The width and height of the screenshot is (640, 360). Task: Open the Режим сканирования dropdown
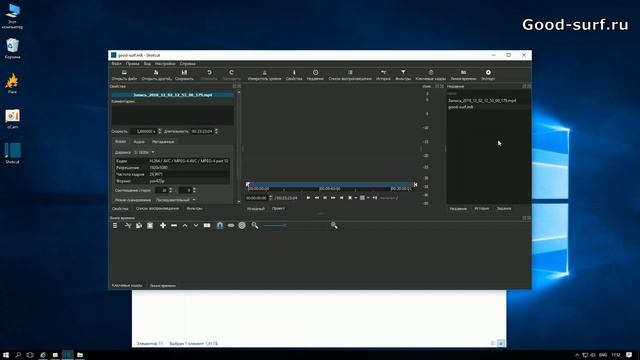pyautogui.click(x=176, y=200)
